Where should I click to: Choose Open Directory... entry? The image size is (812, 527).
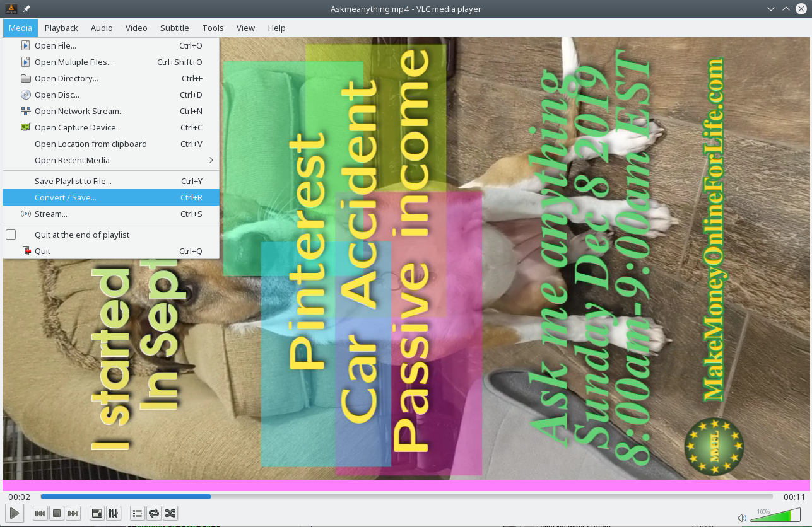(111, 78)
